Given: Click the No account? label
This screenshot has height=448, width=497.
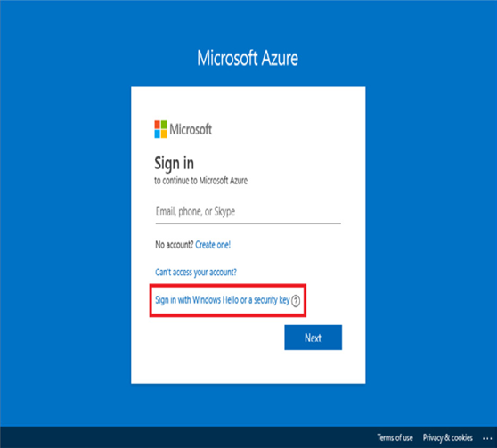Looking at the screenshot, I should pos(175,245).
